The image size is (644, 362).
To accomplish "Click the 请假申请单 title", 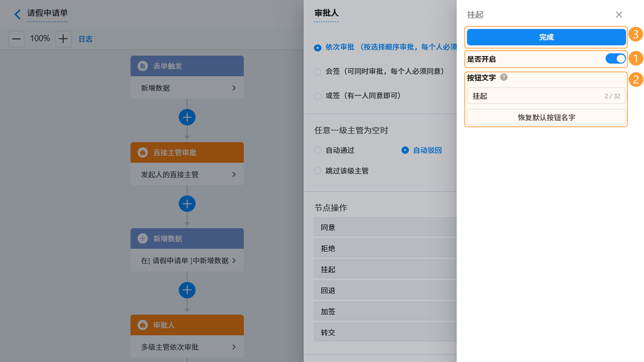I will (x=47, y=13).
